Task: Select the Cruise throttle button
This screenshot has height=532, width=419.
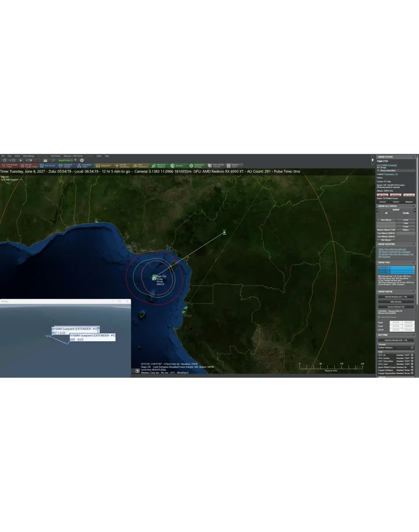Action: (x=406, y=227)
